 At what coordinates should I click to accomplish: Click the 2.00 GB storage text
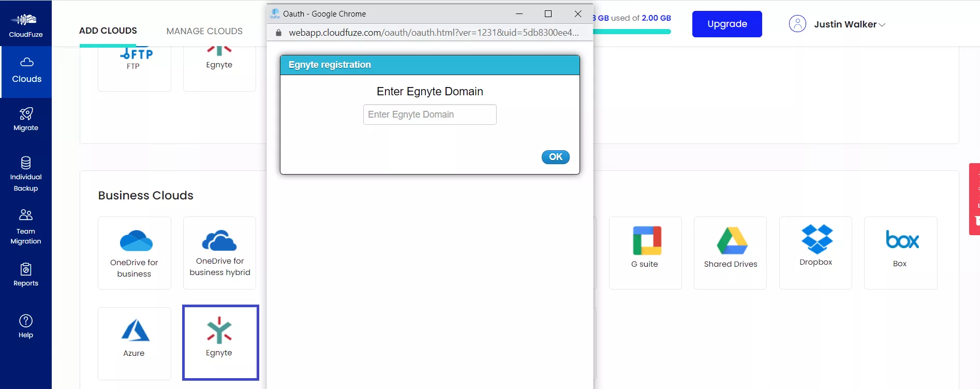(x=656, y=18)
